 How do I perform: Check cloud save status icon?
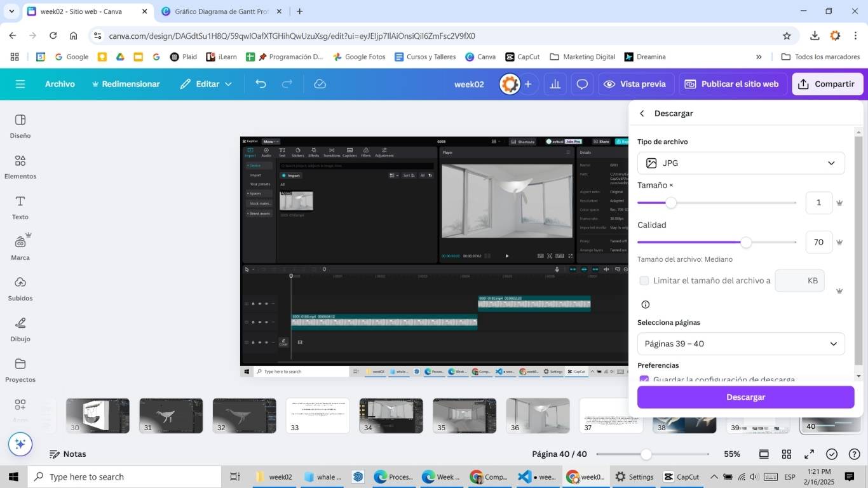point(320,84)
